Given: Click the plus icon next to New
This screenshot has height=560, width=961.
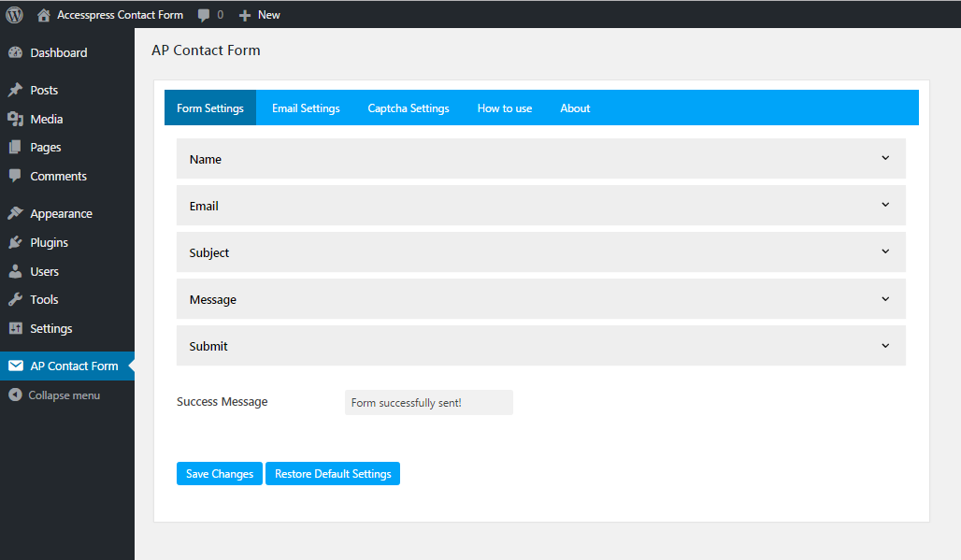Looking at the screenshot, I should [x=245, y=15].
